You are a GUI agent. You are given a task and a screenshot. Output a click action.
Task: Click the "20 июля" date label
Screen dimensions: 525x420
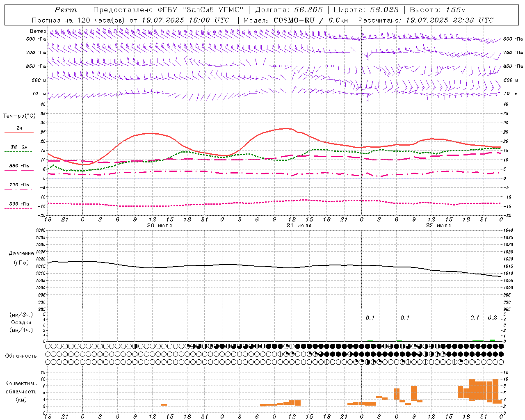pos(159,226)
